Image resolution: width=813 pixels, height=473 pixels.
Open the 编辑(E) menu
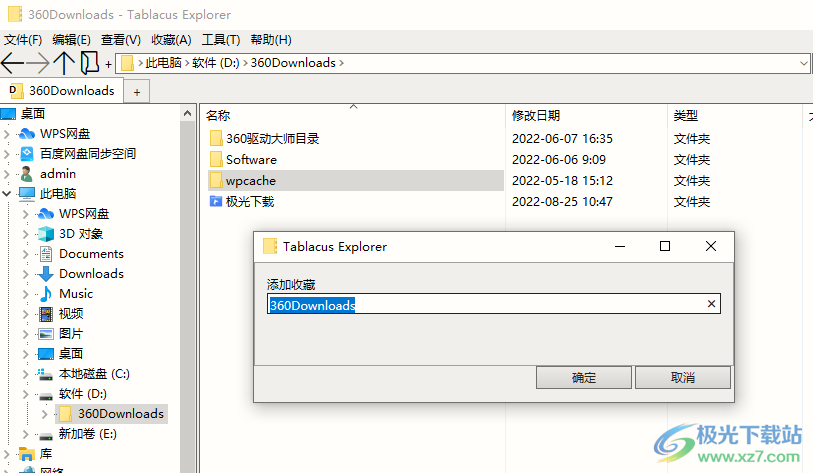pyautogui.click(x=72, y=40)
